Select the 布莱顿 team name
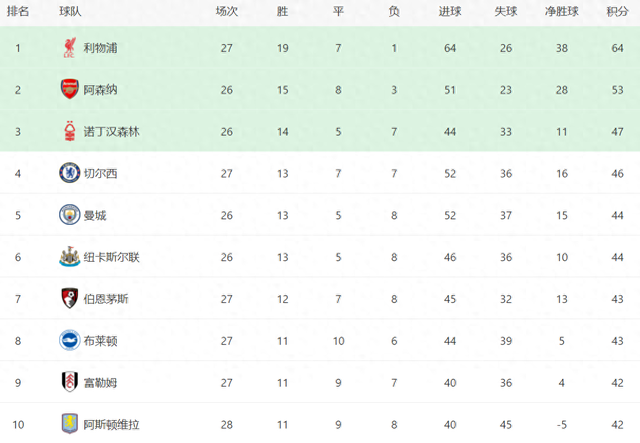 [100, 341]
